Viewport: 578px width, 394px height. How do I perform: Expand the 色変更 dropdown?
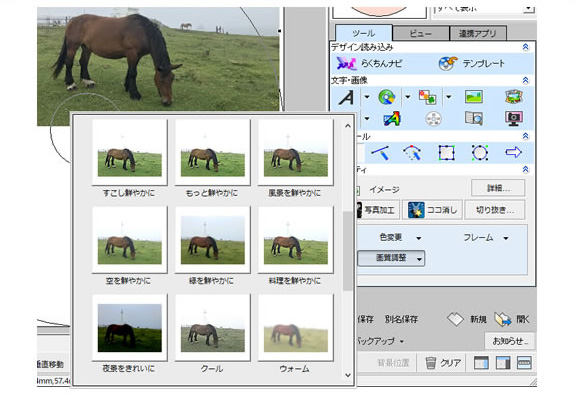tap(400, 238)
